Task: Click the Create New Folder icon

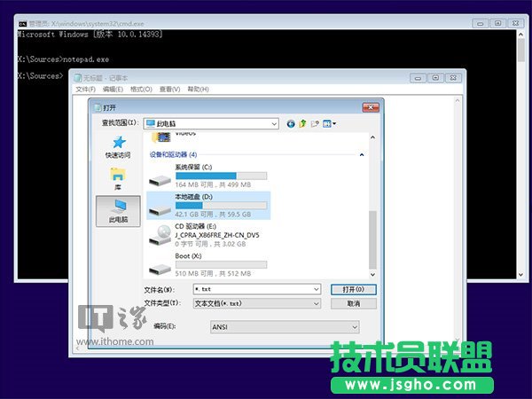Action: [314, 123]
